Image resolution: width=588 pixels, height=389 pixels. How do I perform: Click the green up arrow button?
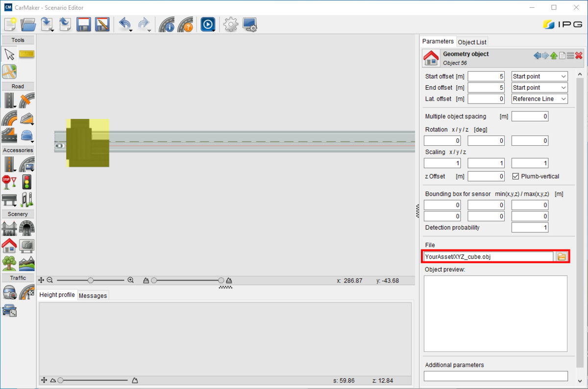(554, 55)
